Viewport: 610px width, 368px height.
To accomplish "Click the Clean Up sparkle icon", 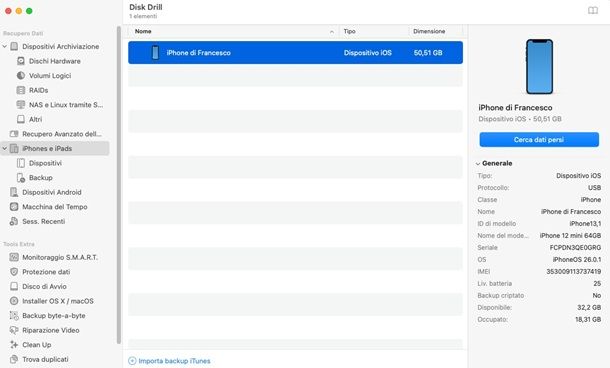I will 14,345.
